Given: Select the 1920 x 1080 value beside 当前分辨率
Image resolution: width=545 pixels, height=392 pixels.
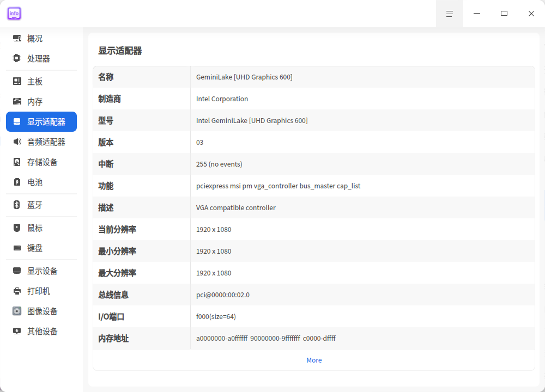Looking at the screenshot, I should point(214,230).
